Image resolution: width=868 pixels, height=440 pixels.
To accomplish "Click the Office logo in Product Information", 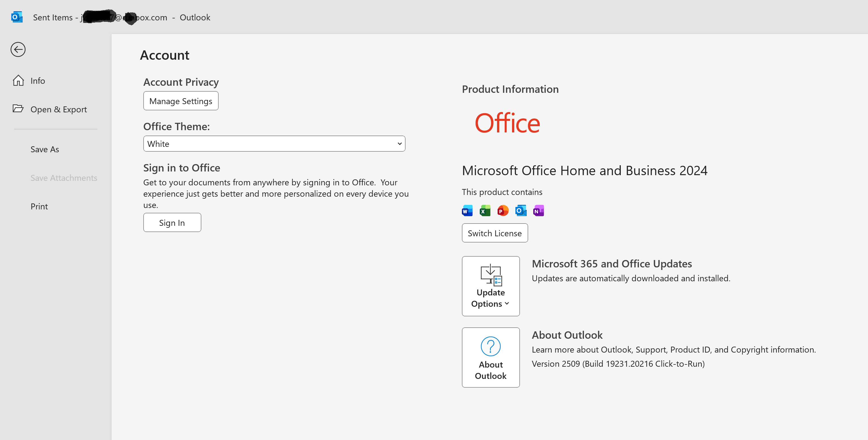I will tap(507, 123).
